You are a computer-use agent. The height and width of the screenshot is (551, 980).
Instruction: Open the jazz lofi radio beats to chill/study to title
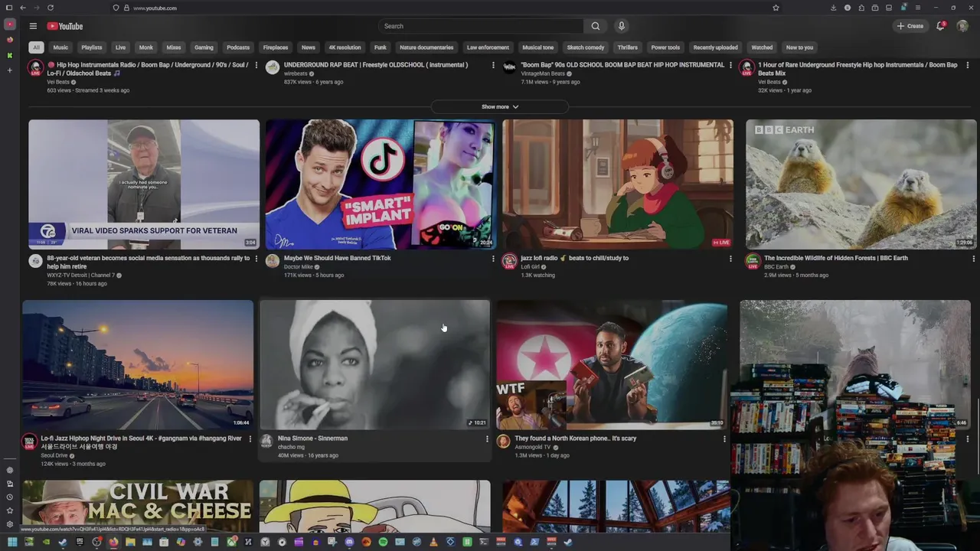point(574,258)
